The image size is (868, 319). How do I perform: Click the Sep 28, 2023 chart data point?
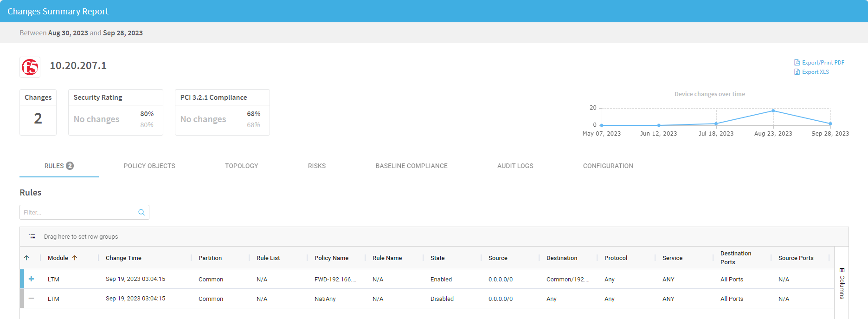pyautogui.click(x=830, y=124)
